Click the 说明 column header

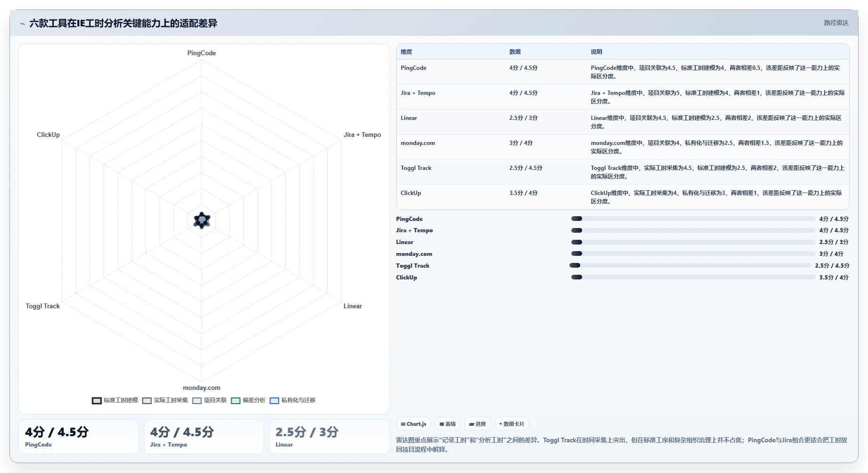tap(596, 52)
